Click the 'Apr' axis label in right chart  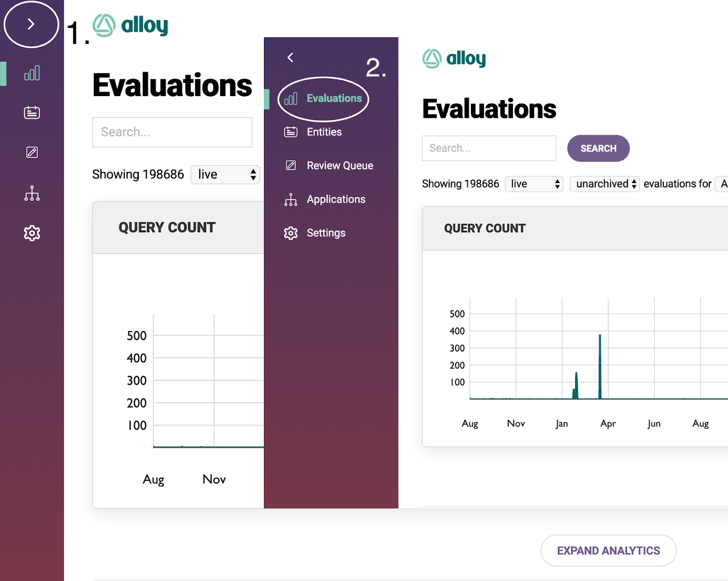point(608,423)
